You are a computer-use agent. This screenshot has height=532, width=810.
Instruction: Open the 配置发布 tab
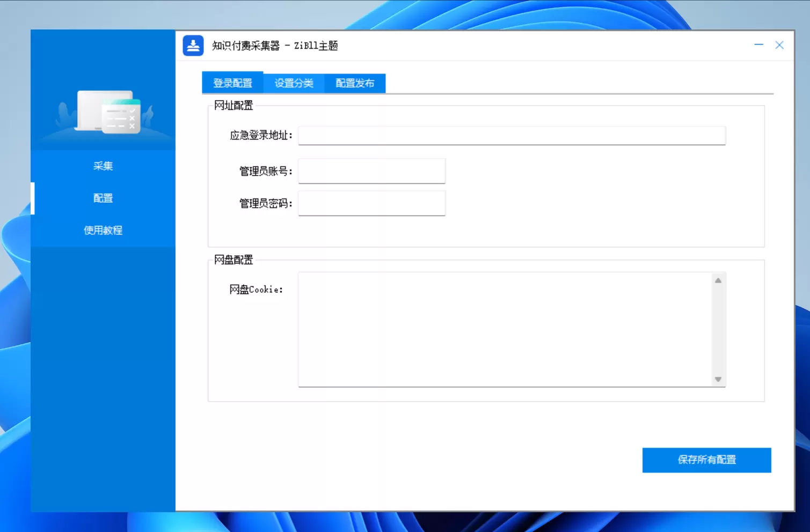click(355, 83)
